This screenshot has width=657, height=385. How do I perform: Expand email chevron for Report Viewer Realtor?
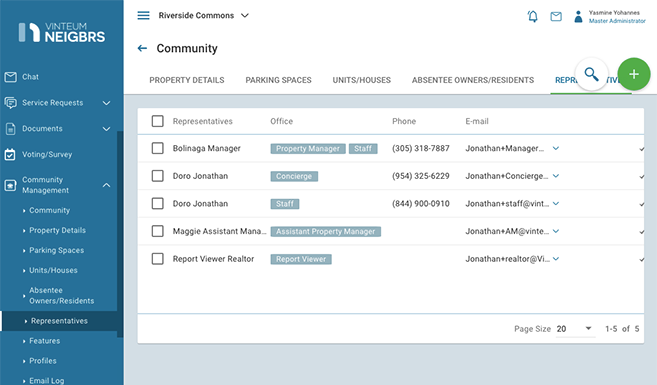(556, 259)
